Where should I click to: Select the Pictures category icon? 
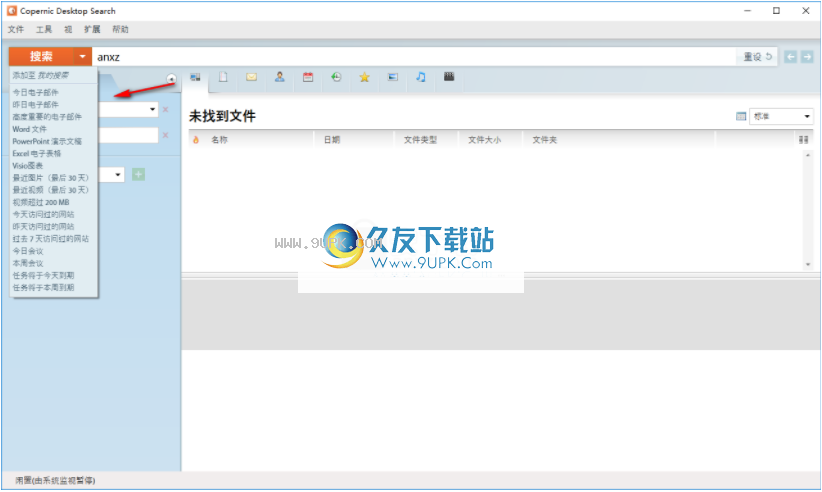(x=393, y=77)
